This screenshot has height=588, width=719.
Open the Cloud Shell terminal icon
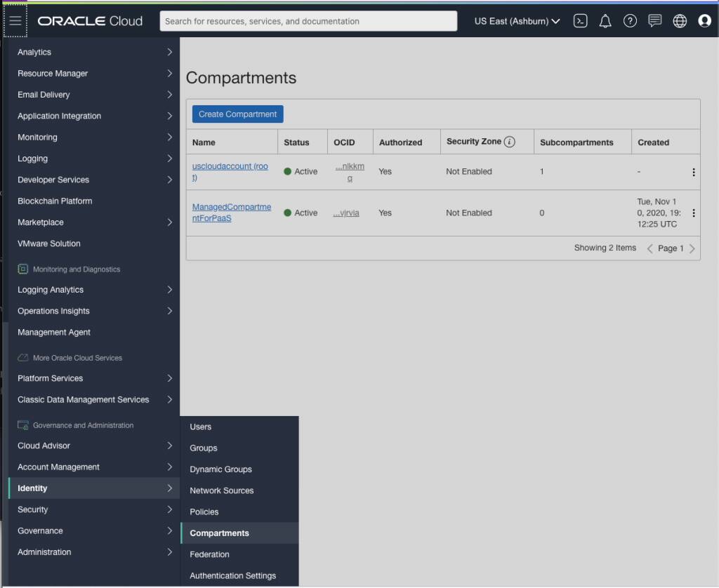click(580, 20)
